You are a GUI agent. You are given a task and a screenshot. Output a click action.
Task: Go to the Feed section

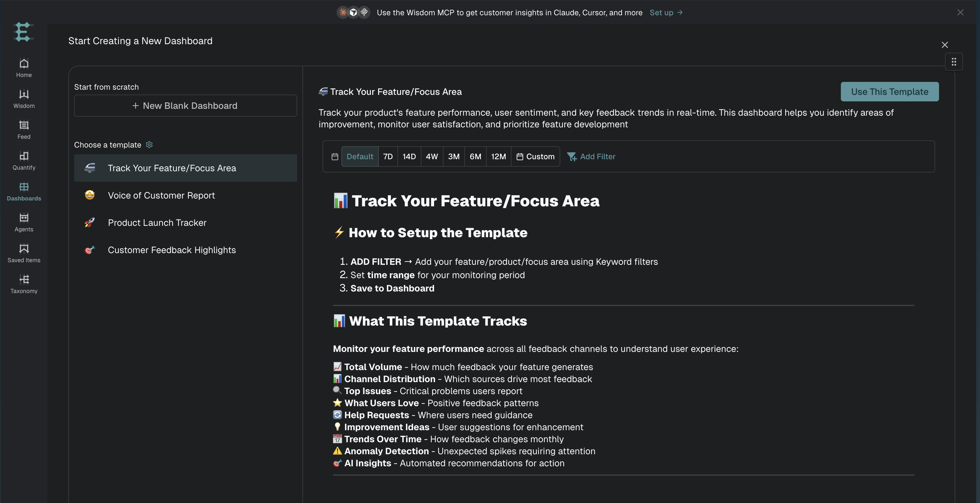(x=24, y=130)
